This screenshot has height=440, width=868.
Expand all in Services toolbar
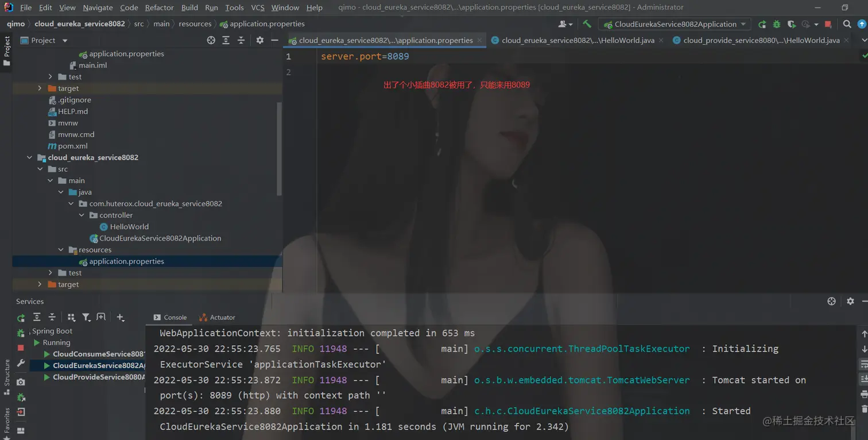tap(37, 317)
